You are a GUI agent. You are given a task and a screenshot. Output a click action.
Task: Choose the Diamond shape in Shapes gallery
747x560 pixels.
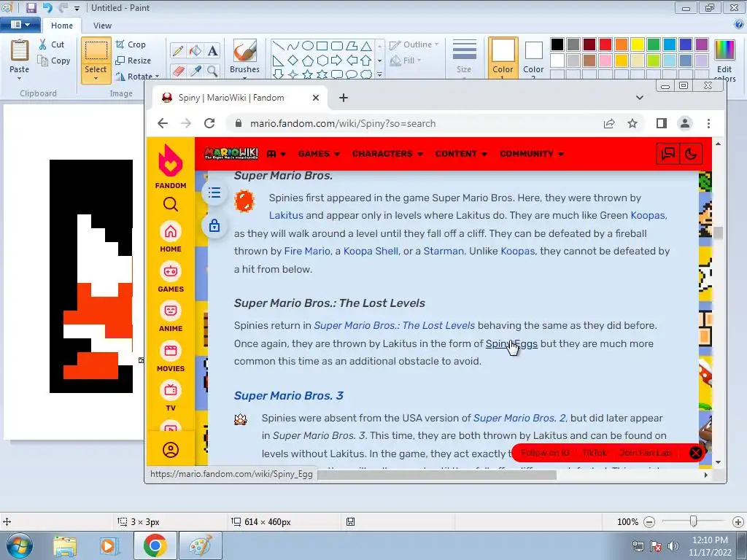[x=293, y=60]
